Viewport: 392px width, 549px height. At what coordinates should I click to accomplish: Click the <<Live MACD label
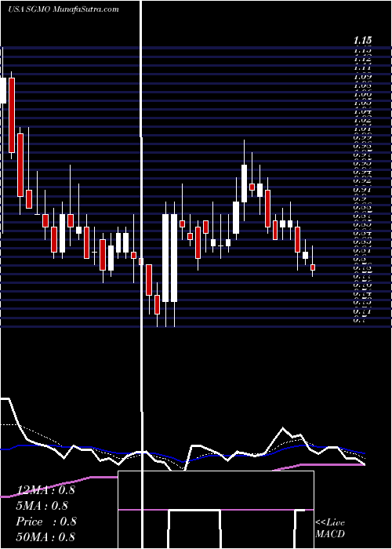tap(330, 528)
